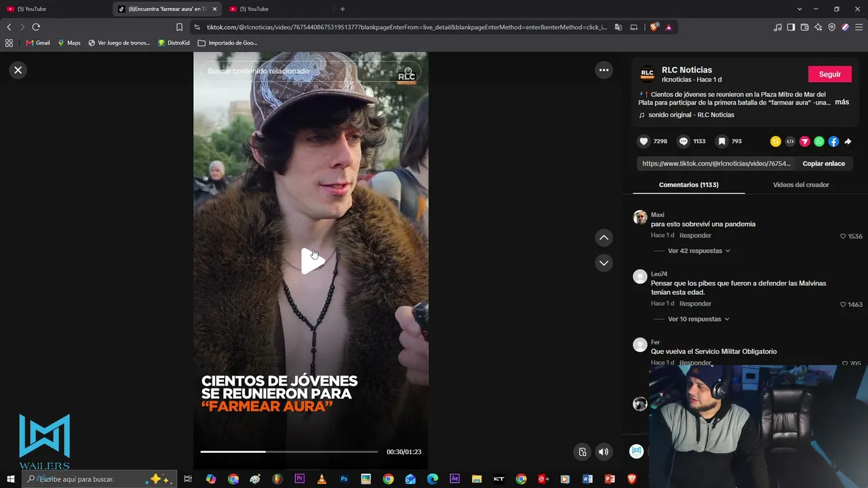Open RLC Noticias profile avatar
The width and height of the screenshot is (868, 488).
648,74
